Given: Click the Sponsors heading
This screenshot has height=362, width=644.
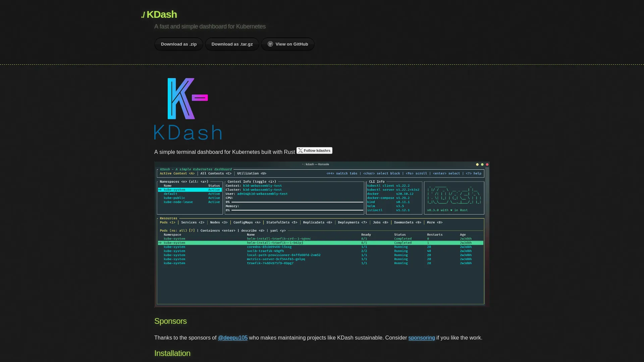Looking at the screenshot, I should click(170, 321).
